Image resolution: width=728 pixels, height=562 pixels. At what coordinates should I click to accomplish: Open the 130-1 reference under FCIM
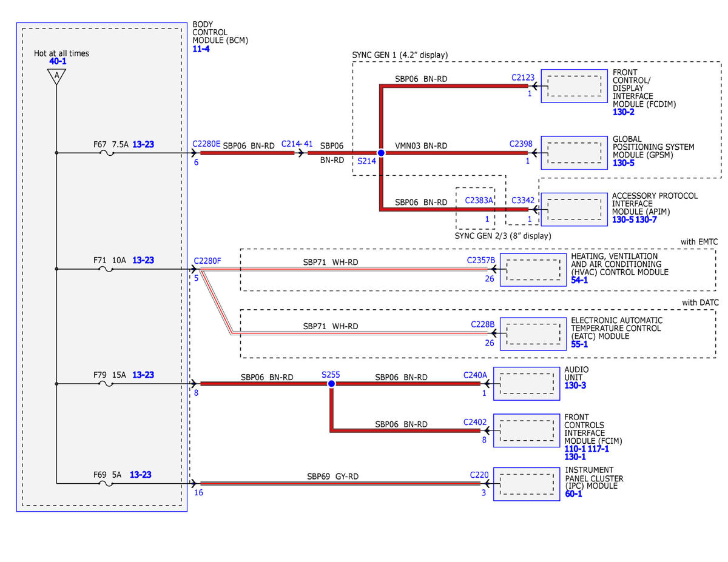click(575, 457)
